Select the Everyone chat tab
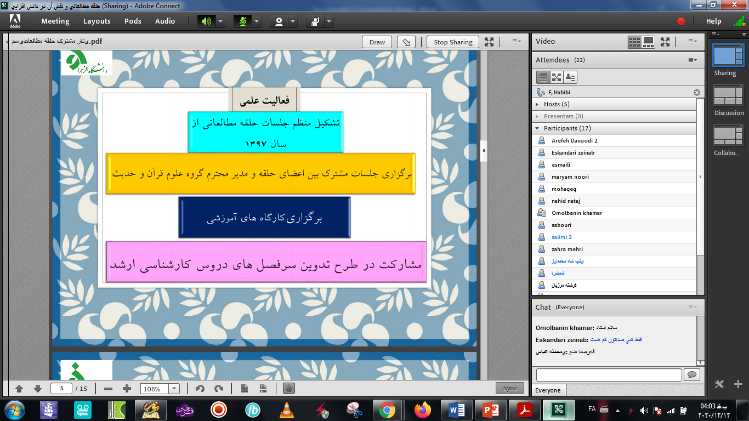 (548, 390)
